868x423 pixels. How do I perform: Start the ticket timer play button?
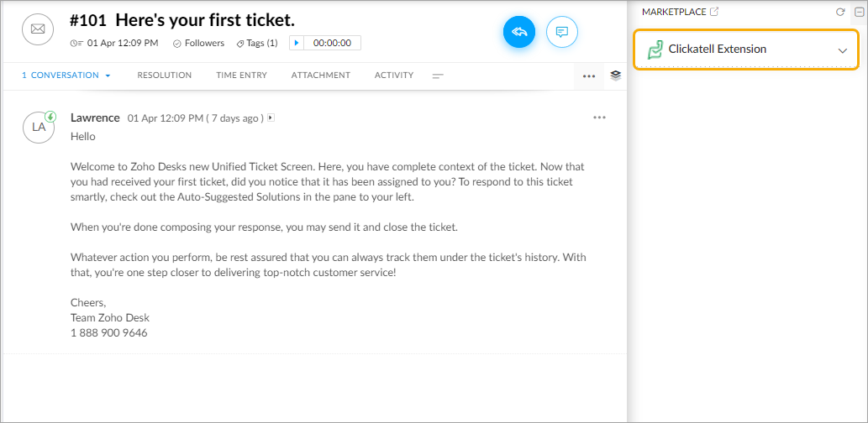pos(297,43)
